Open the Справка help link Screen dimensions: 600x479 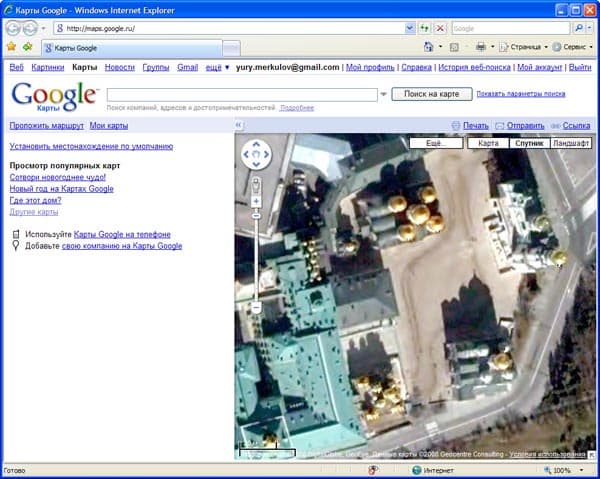[416, 67]
